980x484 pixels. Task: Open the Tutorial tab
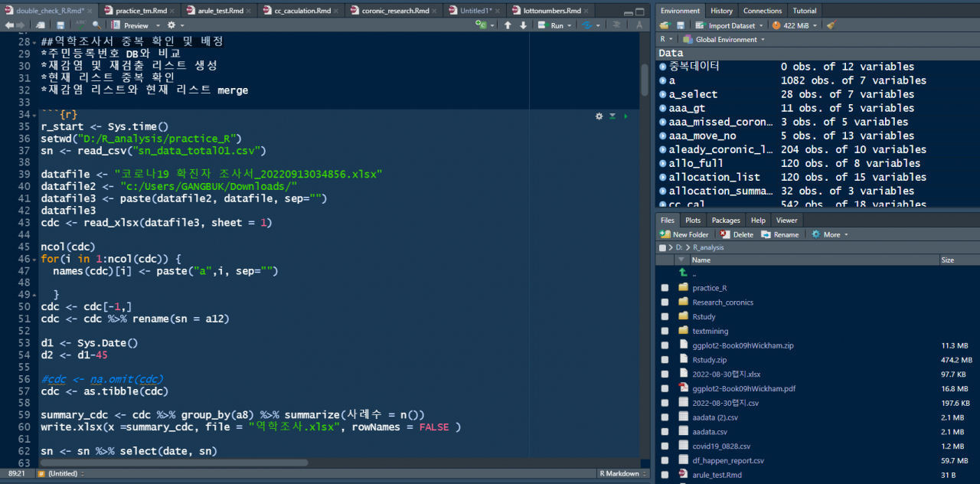[804, 11]
